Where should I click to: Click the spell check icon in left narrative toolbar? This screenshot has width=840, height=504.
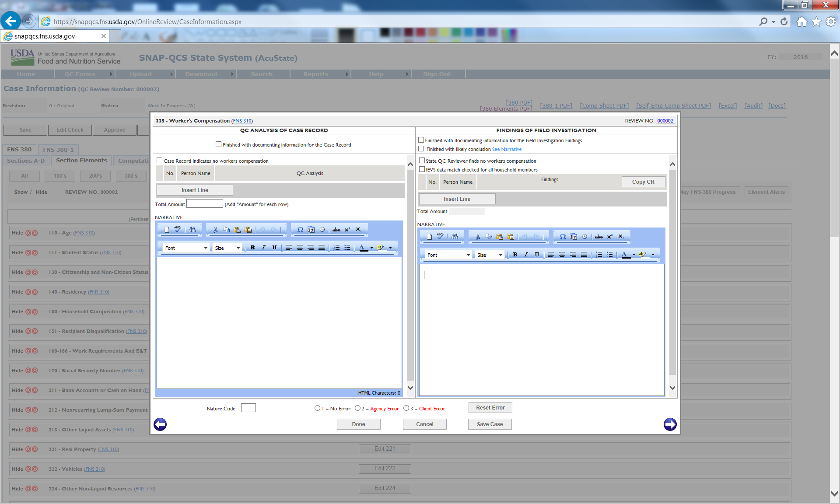(x=178, y=229)
